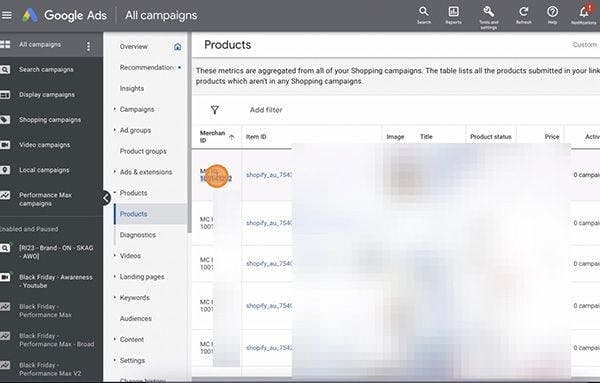The width and height of the screenshot is (600, 383).
Task: Expand the Ads & extensions section arrow
Action: (x=114, y=172)
